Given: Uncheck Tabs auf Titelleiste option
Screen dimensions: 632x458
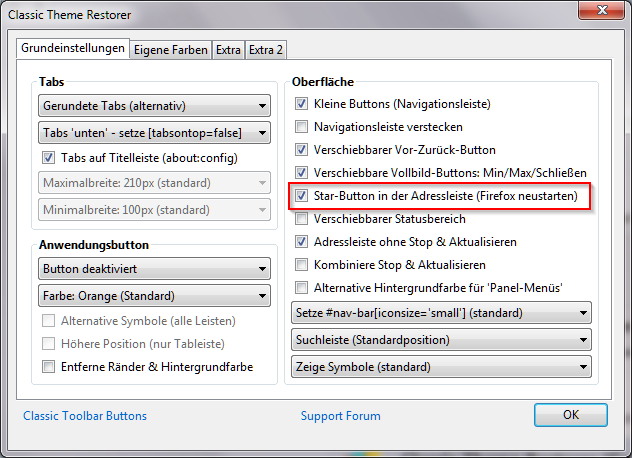Looking at the screenshot, I should 48,157.
